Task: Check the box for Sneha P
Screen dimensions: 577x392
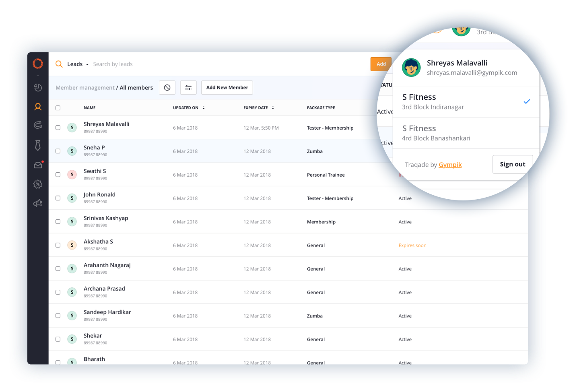Action: (58, 151)
